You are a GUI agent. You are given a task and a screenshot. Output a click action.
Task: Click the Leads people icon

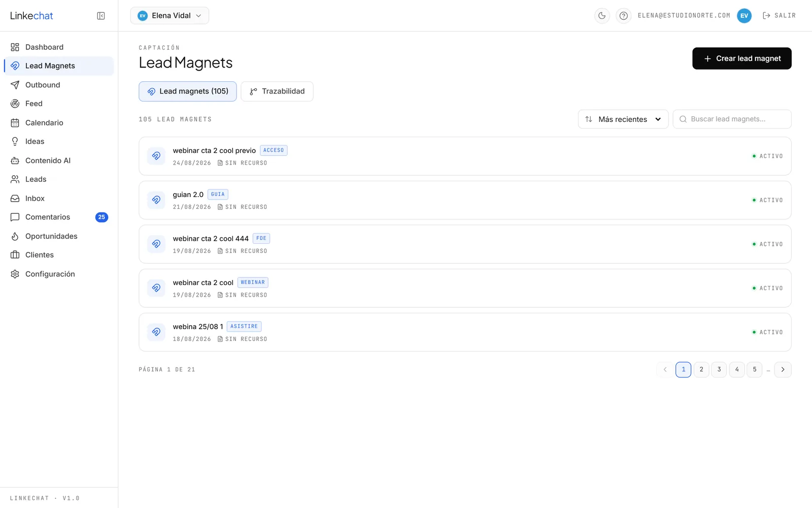[x=15, y=179]
